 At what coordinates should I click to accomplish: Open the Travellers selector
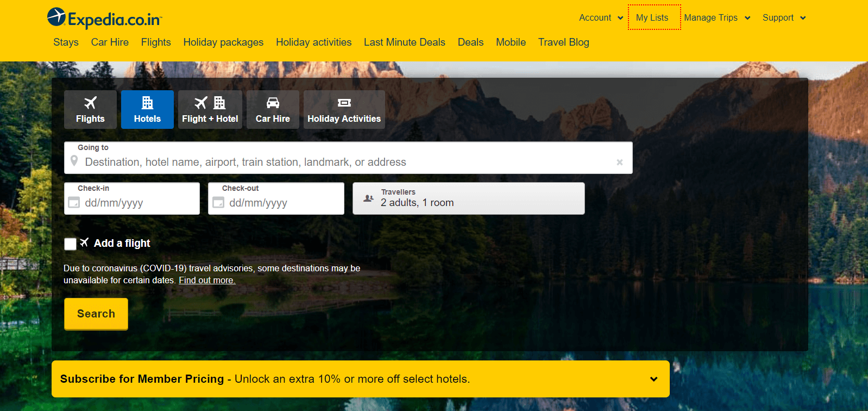469,198
